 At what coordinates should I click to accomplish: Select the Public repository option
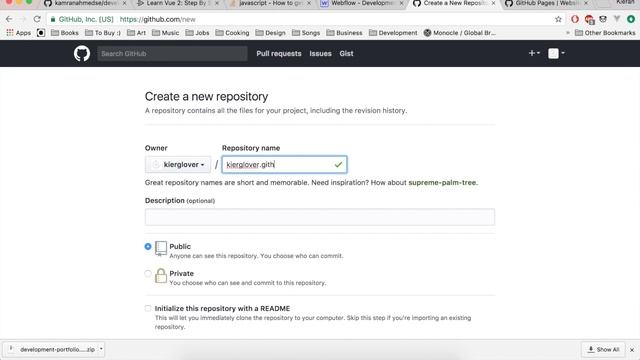(x=148, y=247)
